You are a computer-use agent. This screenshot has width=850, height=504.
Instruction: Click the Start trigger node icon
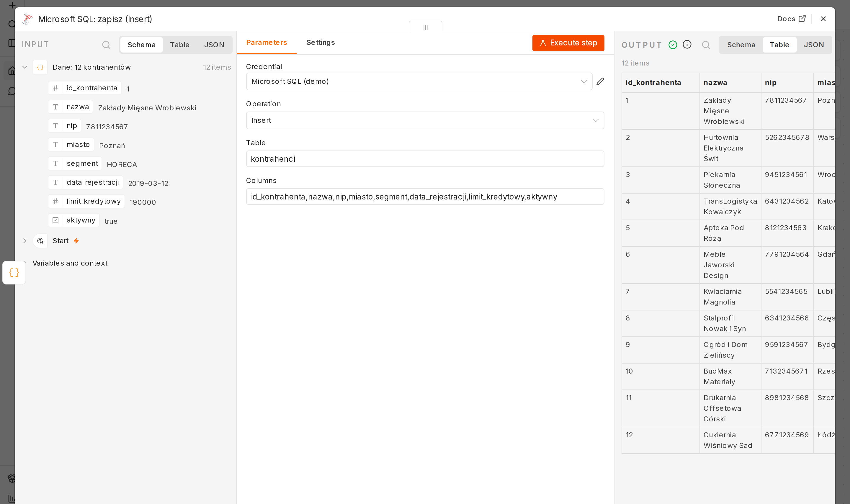click(x=40, y=241)
